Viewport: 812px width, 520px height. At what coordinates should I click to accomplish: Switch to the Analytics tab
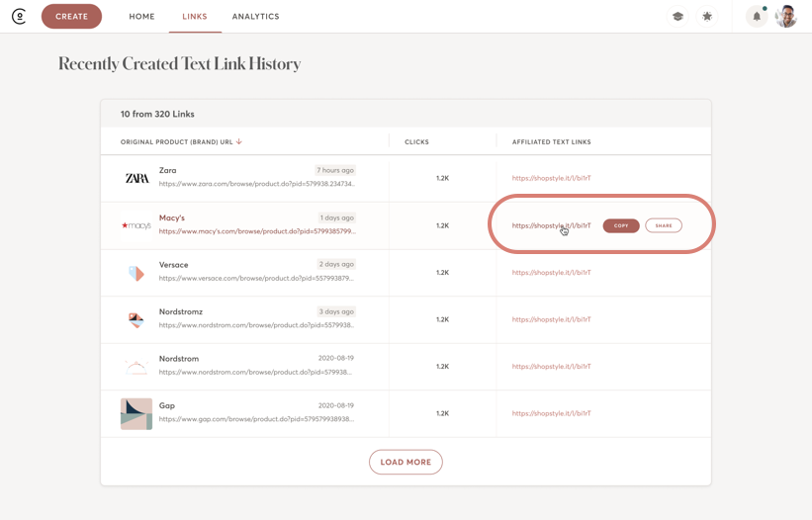(x=255, y=17)
